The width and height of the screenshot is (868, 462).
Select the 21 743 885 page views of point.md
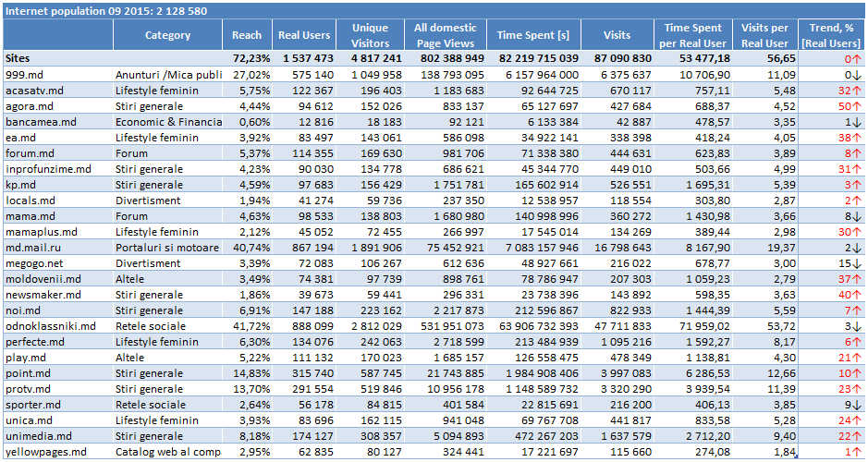446,373
